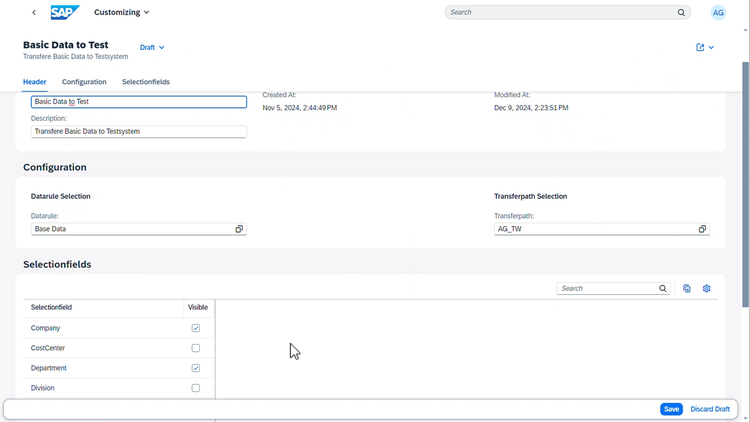Viewport: 750px width, 422px height.
Task: Switch to the Selectionfields tab
Action: [145, 82]
